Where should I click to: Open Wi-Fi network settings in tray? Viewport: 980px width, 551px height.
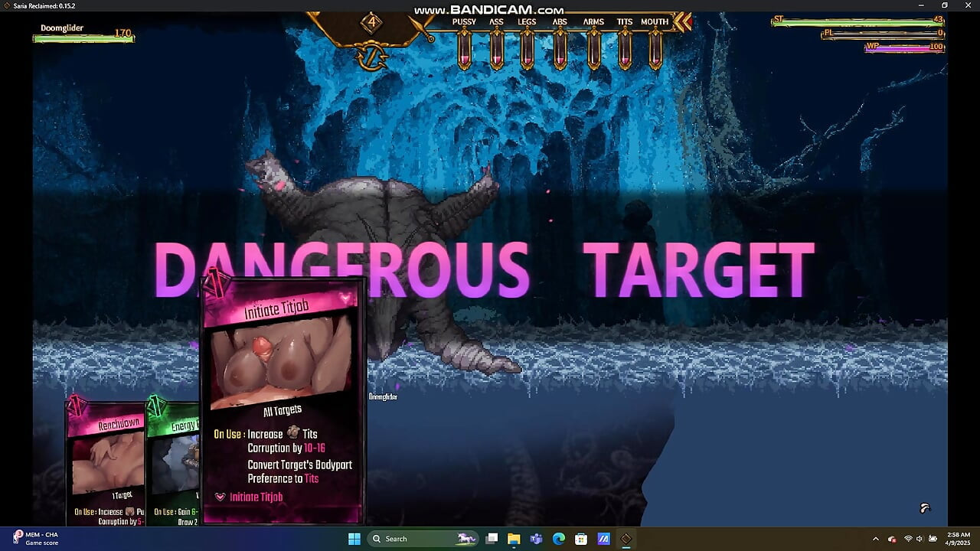pyautogui.click(x=908, y=539)
